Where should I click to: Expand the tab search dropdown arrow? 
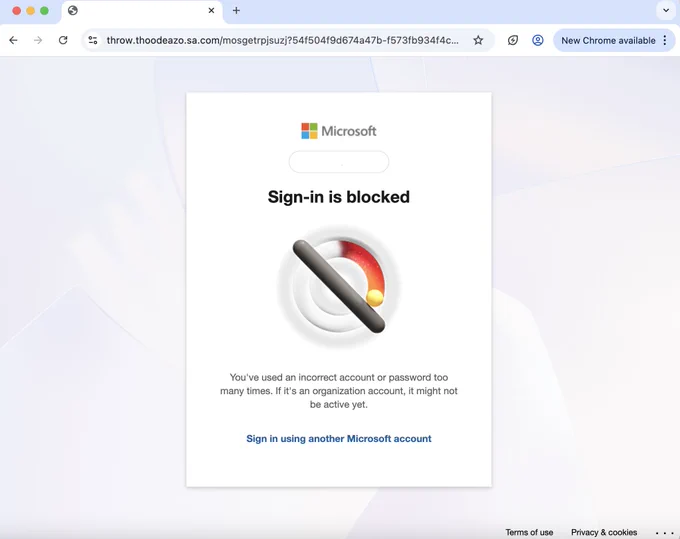[x=666, y=10]
